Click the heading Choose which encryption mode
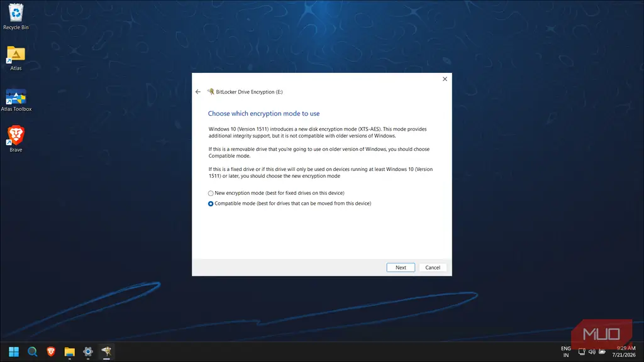This screenshot has width=644, height=362. click(264, 113)
